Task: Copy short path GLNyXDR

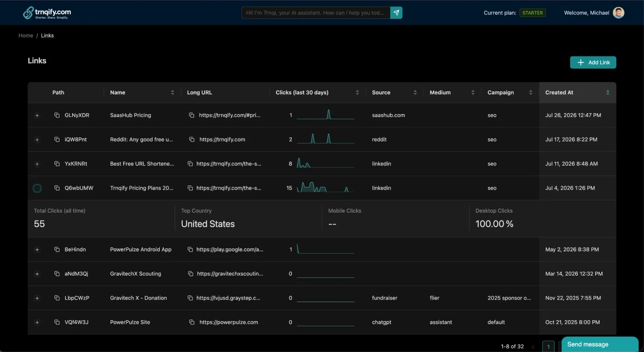Action: click(57, 115)
